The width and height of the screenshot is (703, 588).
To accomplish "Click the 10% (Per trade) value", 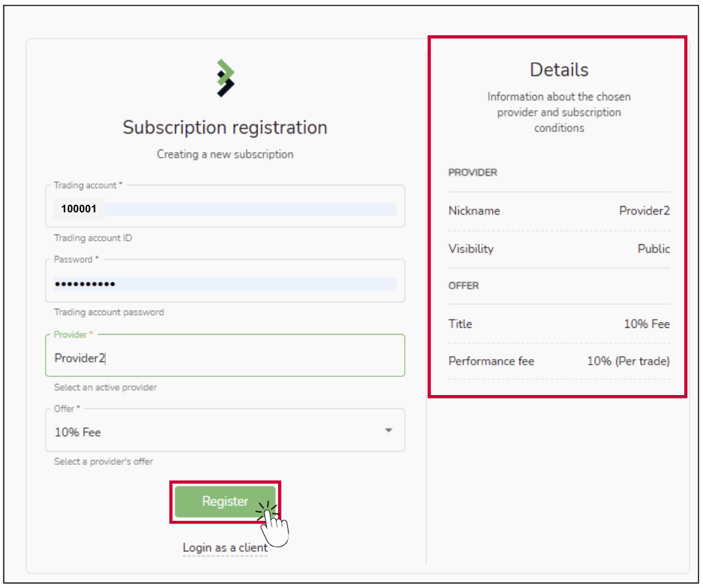I will pos(628,361).
